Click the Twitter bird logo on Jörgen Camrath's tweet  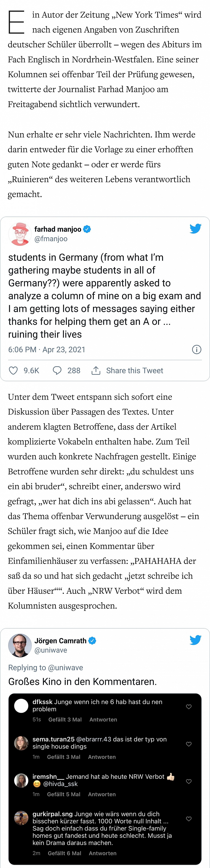(195, 640)
